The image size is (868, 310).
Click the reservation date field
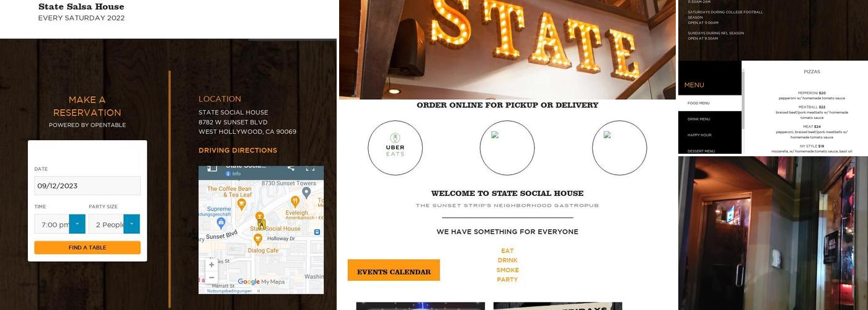pos(87,185)
